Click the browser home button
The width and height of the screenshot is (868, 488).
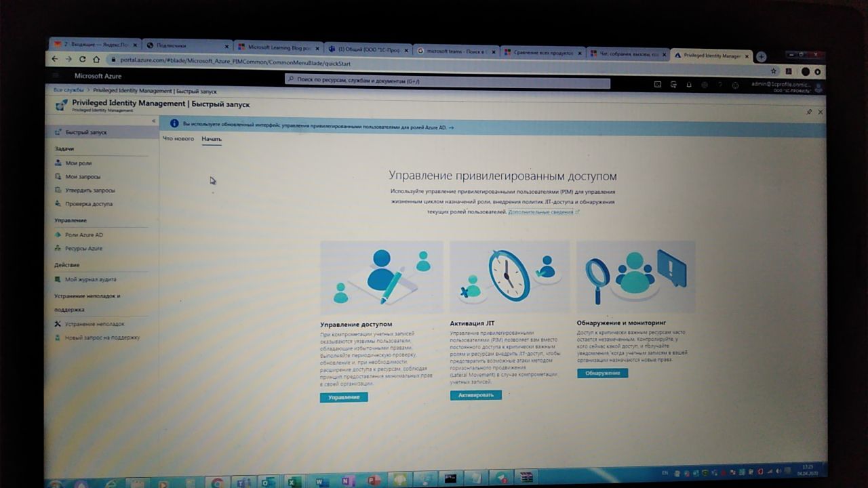pos(97,60)
